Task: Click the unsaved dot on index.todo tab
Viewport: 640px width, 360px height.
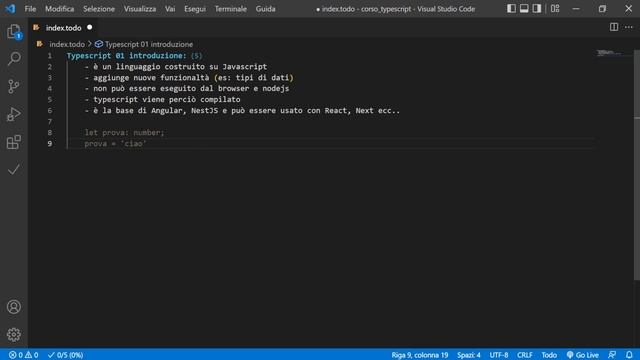Action: pyautogui.click(x=89, y=27)
